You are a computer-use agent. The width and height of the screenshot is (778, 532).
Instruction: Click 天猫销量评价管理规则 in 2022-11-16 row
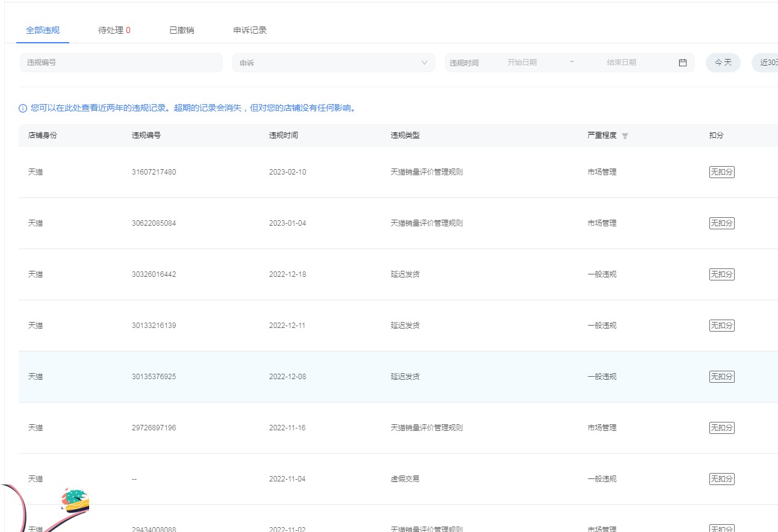427,428
